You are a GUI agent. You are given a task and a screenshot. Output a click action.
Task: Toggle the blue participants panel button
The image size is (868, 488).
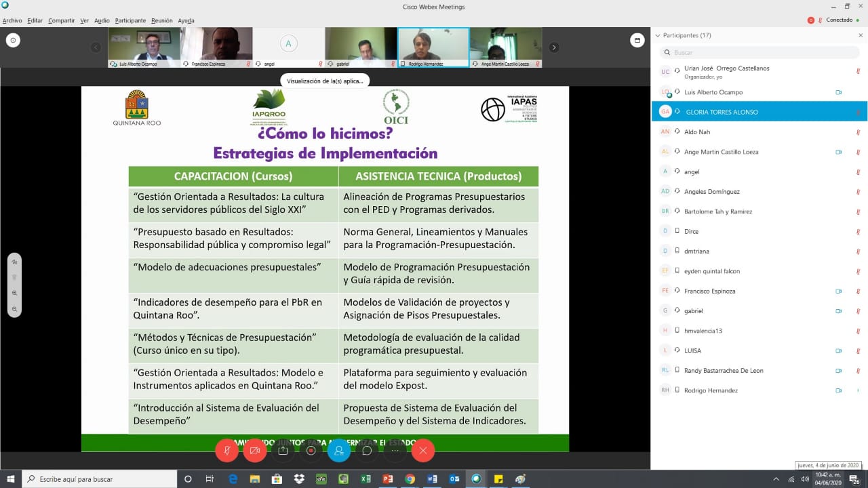[x=339, y=451]
